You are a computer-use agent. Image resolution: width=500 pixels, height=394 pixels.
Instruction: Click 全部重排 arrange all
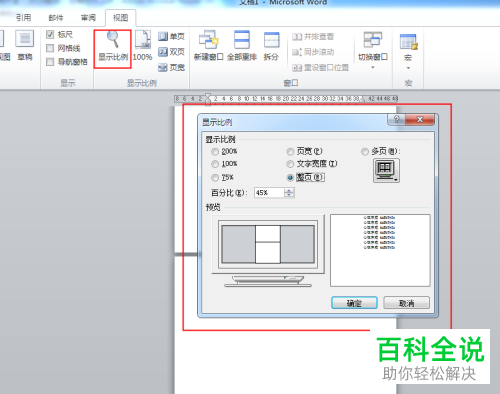coord(242,46)
